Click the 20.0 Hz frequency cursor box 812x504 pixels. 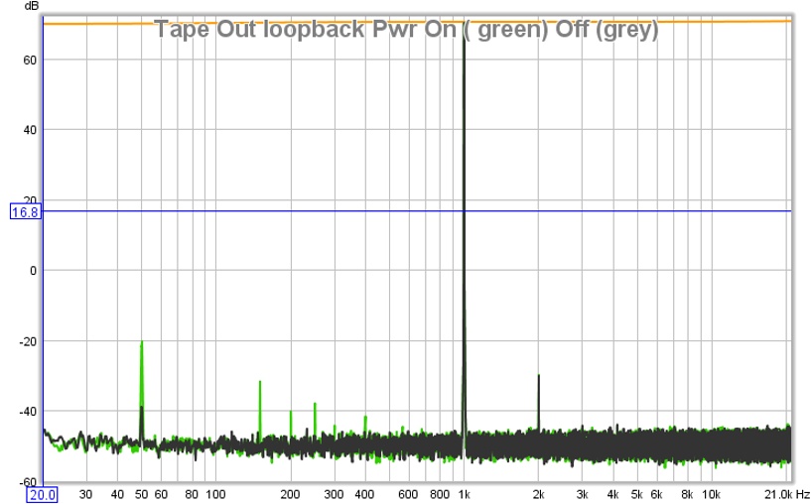pos(42,495)
